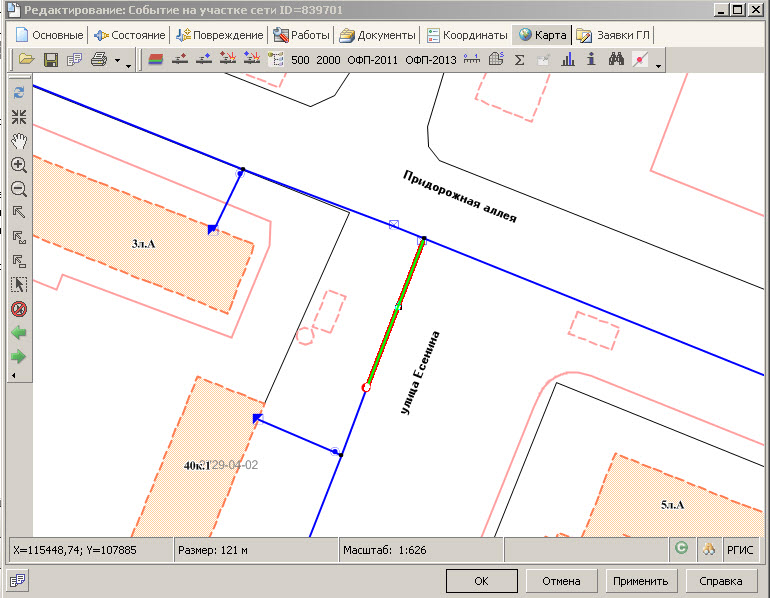Click the save diskette icon
The width and height of the screenshot is (770, 598).
tap(50, 60)
